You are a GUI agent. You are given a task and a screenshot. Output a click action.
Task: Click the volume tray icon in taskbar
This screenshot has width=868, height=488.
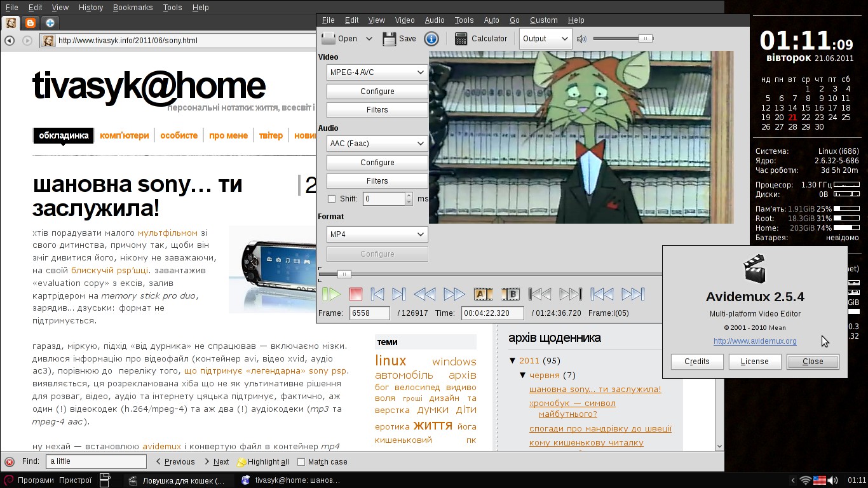(834, 480)
